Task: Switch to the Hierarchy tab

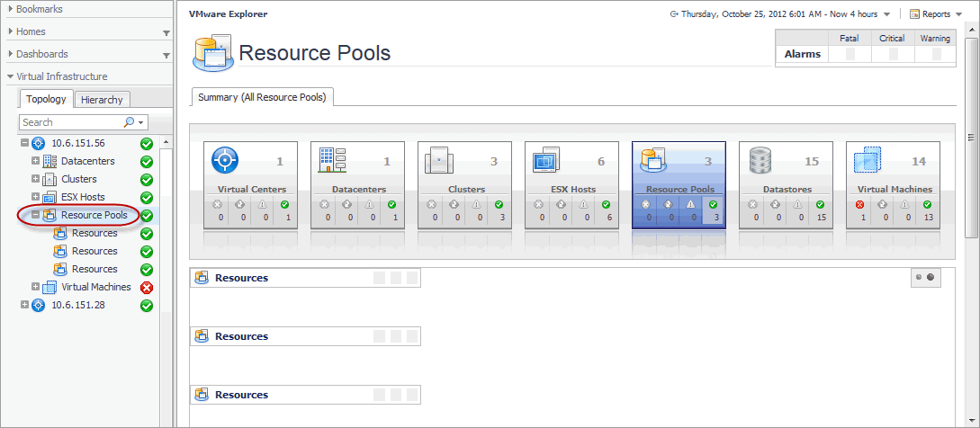Action: click(x=101, y=100)
